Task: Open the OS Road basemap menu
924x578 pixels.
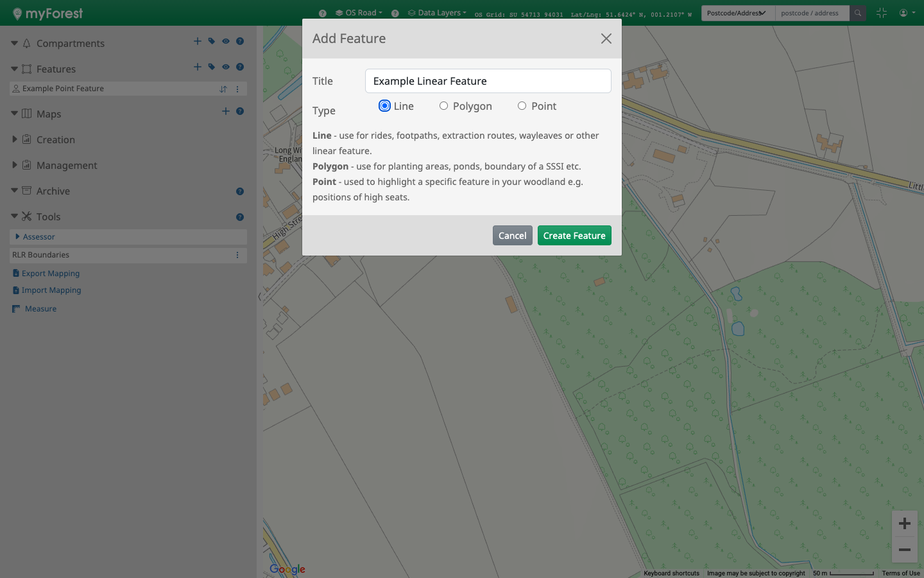Action: (x=359, y=13)
